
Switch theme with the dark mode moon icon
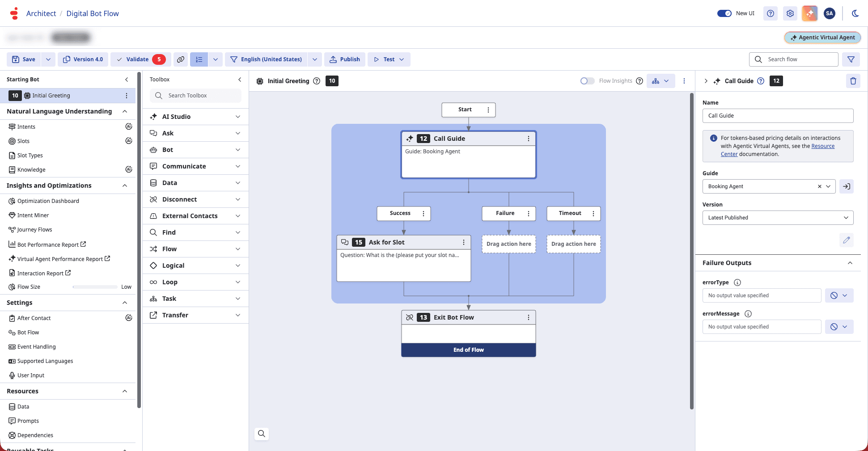[855, 13]
